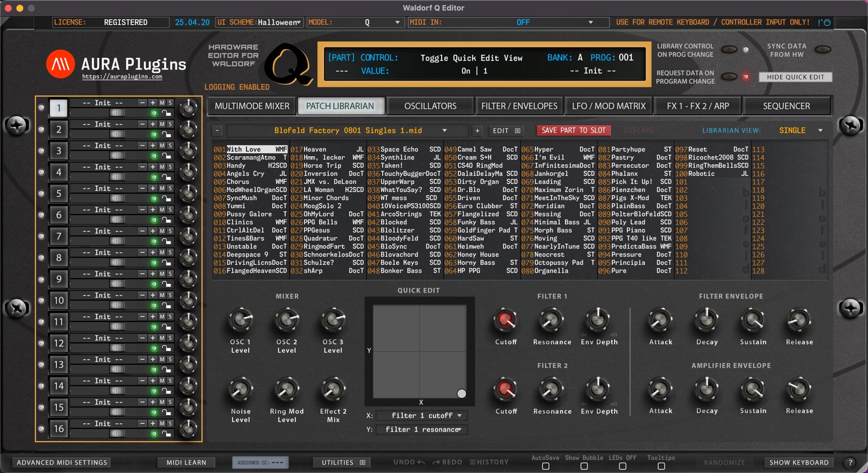This screenshot has height=473, width=868.
Task: Click the lock icon on part 5
Action: 166,199
